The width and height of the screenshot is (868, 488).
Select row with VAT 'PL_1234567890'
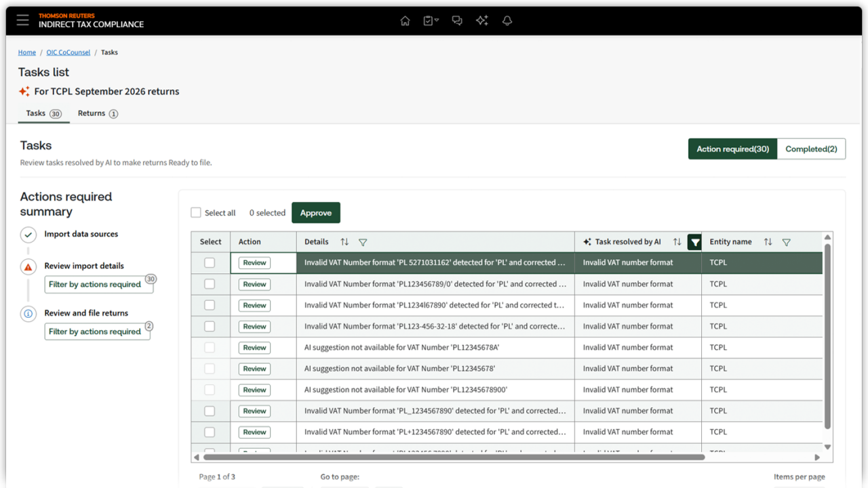tap(210, 411)
